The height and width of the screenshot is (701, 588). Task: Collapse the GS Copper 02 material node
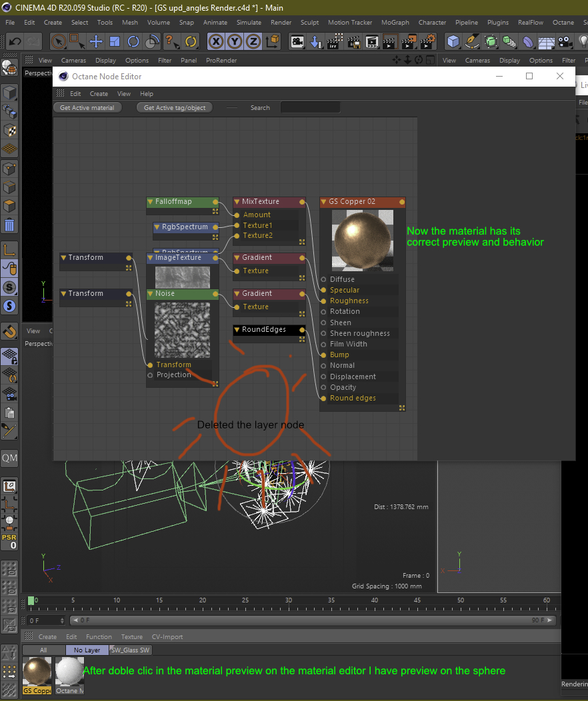pyautogui.click(x=324, y=202)
